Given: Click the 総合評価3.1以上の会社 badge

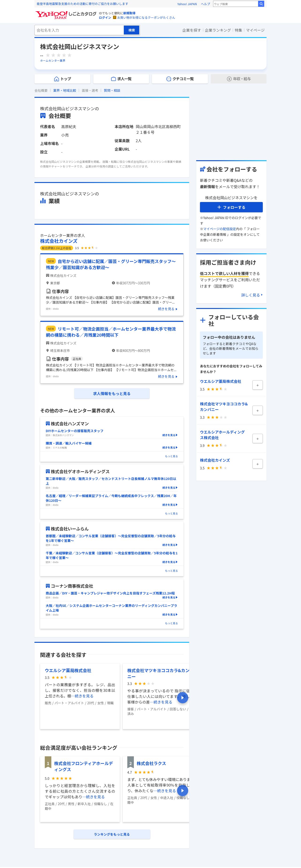Looking at the screenshot, I should (56, 248).
